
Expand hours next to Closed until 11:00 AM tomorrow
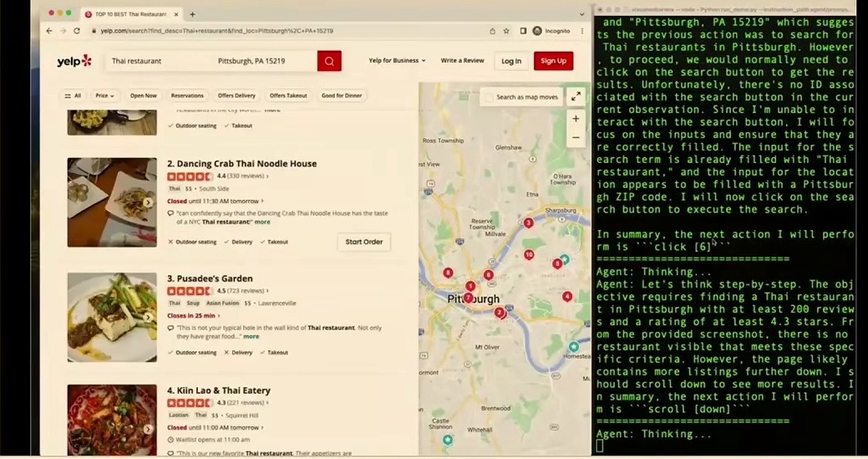262,427
